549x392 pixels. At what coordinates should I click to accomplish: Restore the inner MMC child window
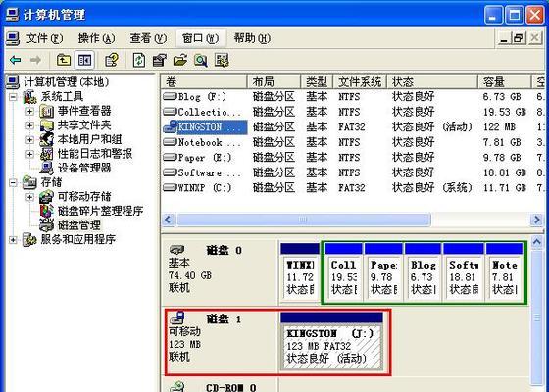click(x=519, y=38)
